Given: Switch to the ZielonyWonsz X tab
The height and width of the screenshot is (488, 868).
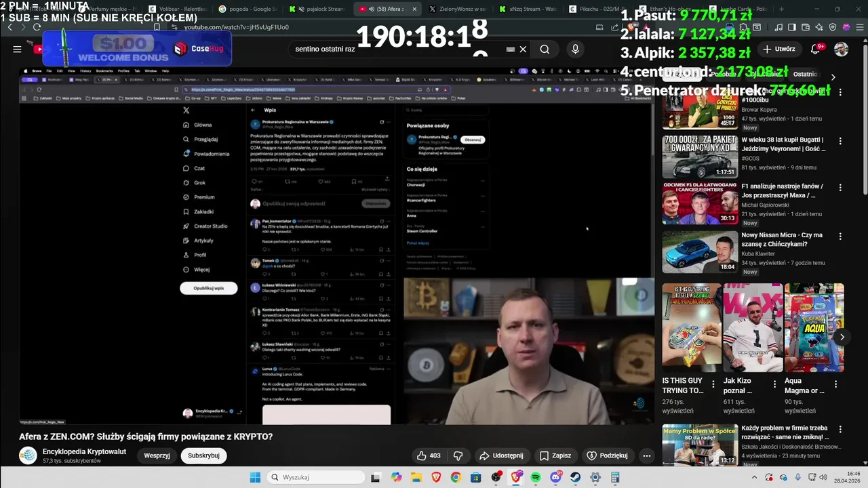Looking at the screenshot, I should (x=456, y=9).
